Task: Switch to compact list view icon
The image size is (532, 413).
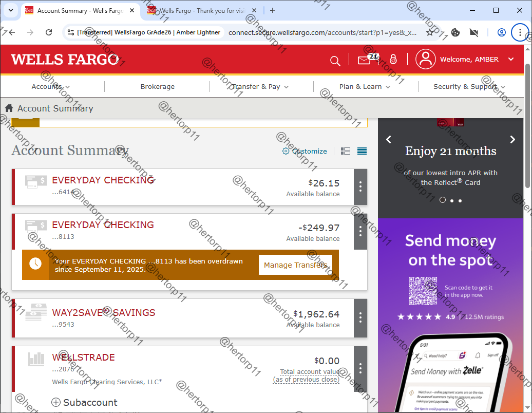Action: (362, 151)
